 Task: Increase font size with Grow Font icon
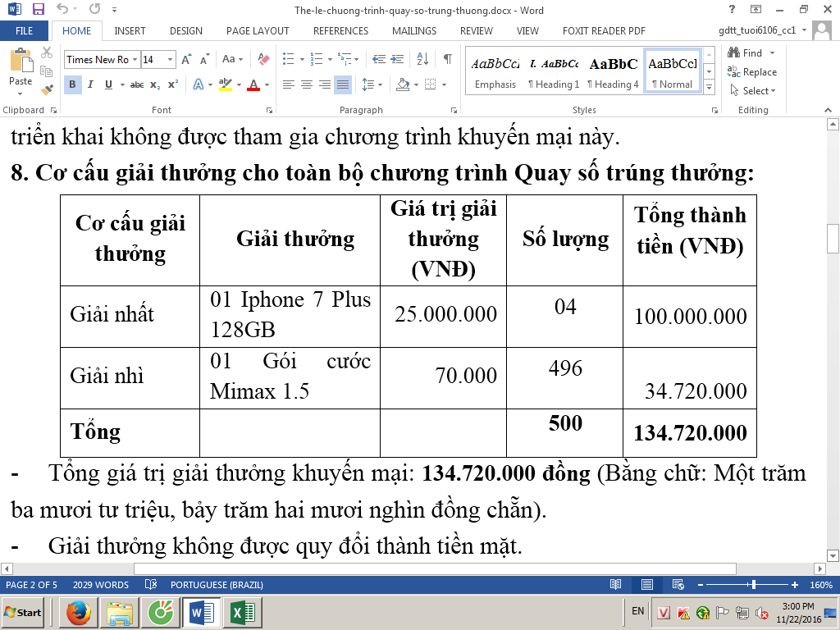(186, 59)
